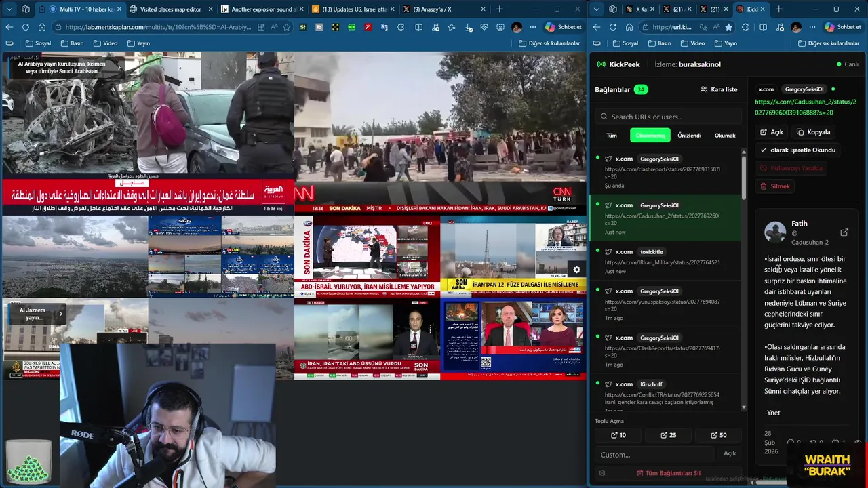Switch to Another explosion sound tab

point(261,9)
